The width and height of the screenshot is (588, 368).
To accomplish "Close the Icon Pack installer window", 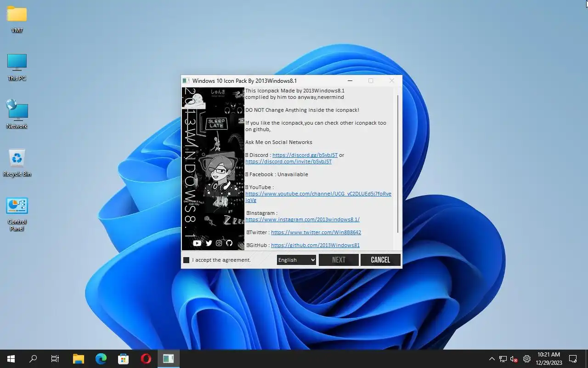I will click(391, 81).
